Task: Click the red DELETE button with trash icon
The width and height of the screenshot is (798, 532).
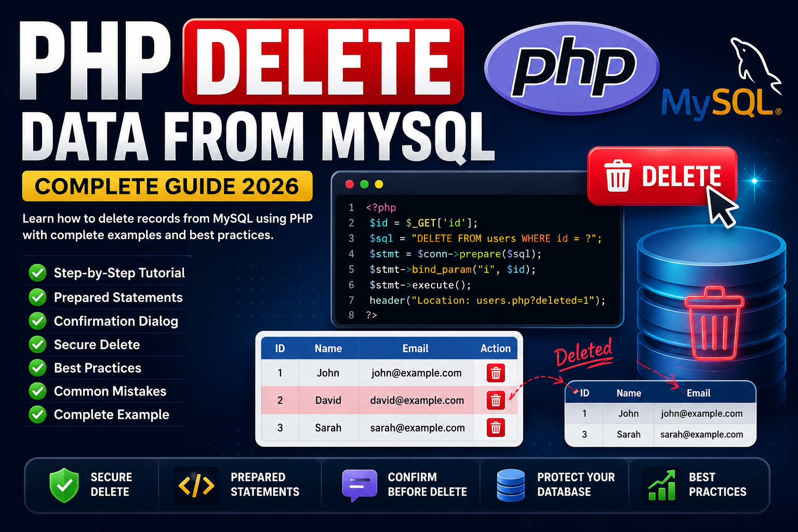Action: [662, 176]
